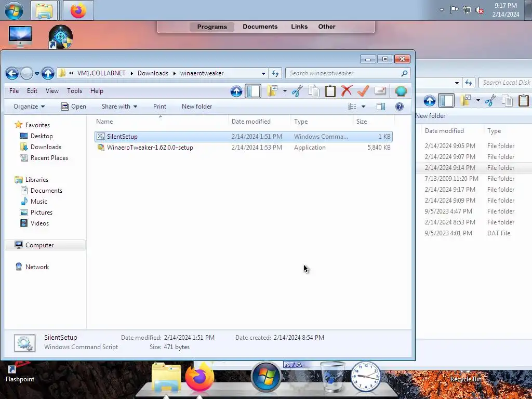Click the red X Delete toolbar icon

(347, 91)
